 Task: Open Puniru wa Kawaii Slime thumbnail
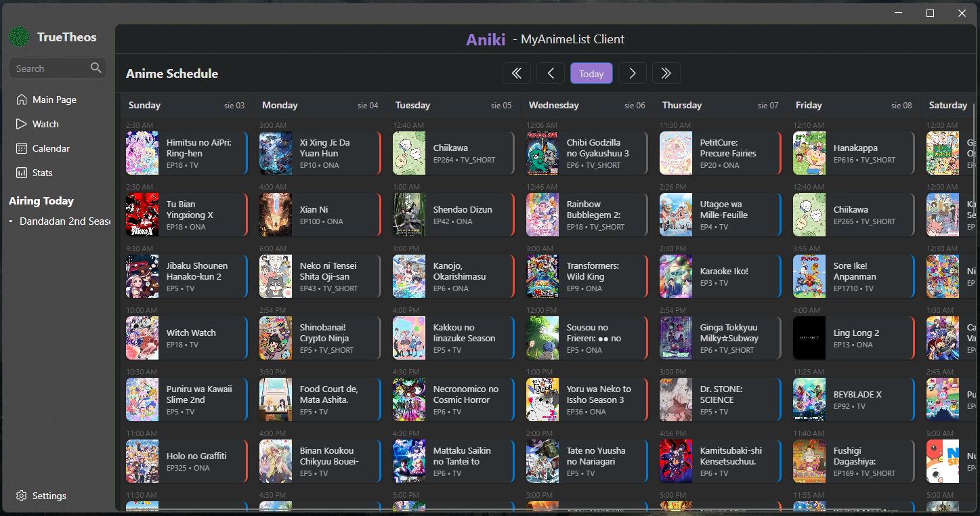142,400
